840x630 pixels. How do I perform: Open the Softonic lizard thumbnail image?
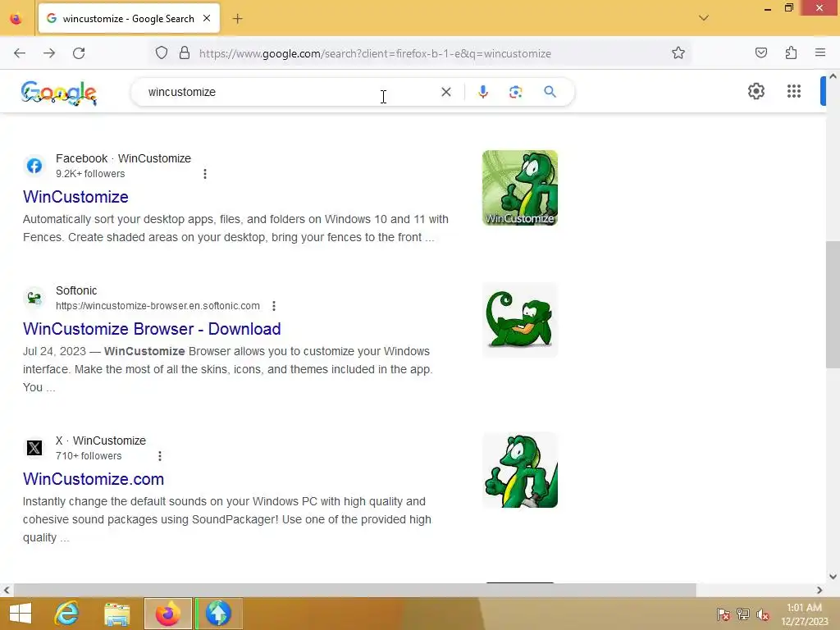[x=519, y=320]
